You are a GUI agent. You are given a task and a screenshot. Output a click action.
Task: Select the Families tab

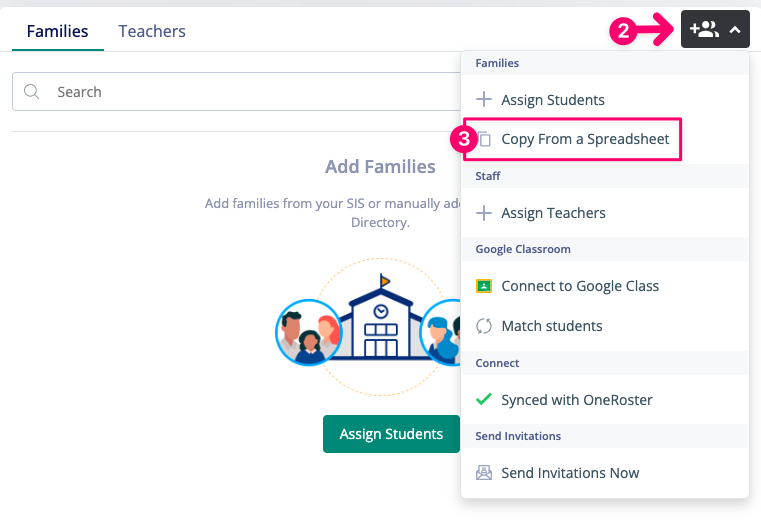pos(57,31)
